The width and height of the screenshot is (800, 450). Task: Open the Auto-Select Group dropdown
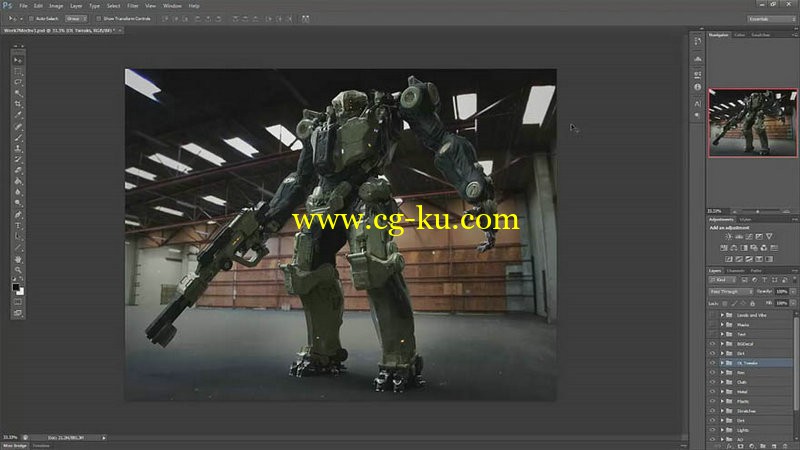[76, 19]
